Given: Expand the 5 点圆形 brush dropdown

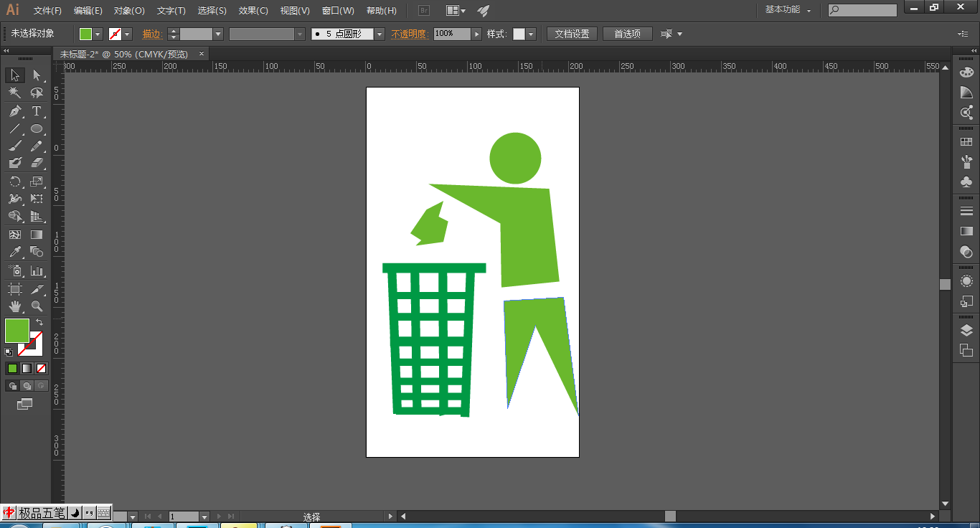Looking at the screenshot, I should pos(380,34).
